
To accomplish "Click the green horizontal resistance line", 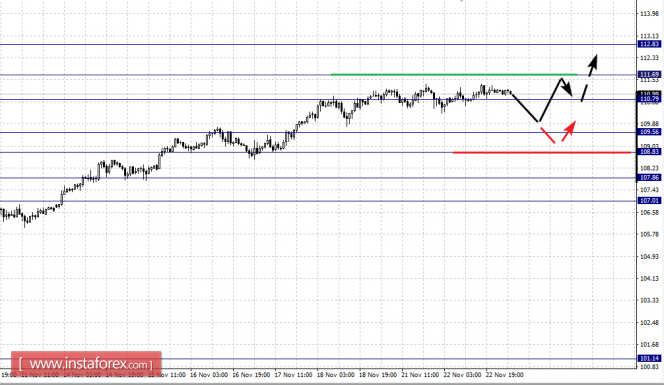I will (x=454, y=75).
